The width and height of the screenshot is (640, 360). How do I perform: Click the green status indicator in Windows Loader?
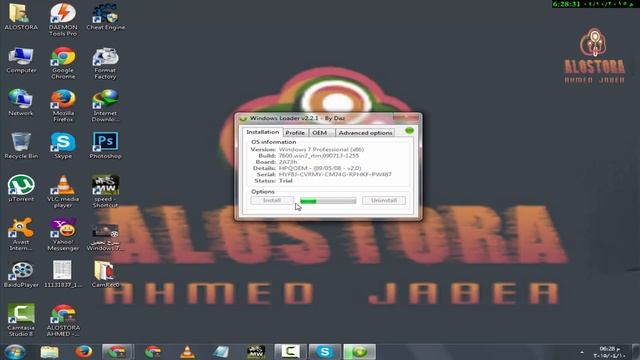tap(409, 131)
